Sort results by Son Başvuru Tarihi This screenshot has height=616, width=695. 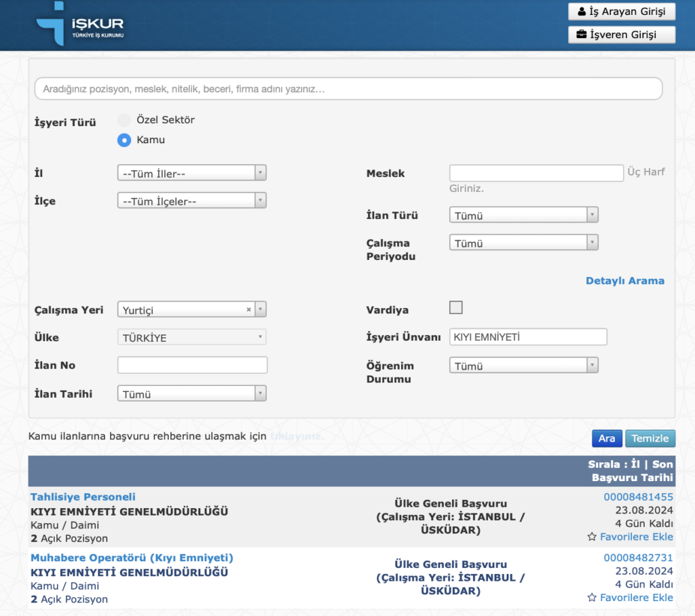pos(633,471)
